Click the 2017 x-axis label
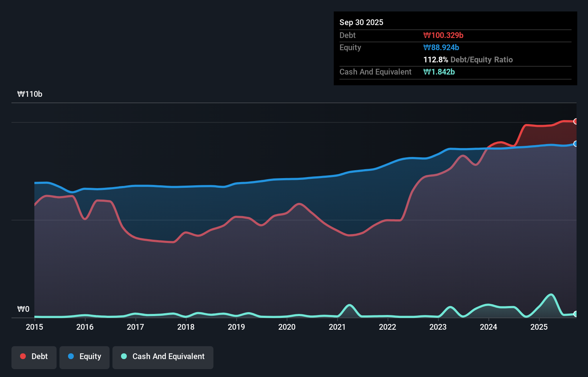 (x=135, y=327)
